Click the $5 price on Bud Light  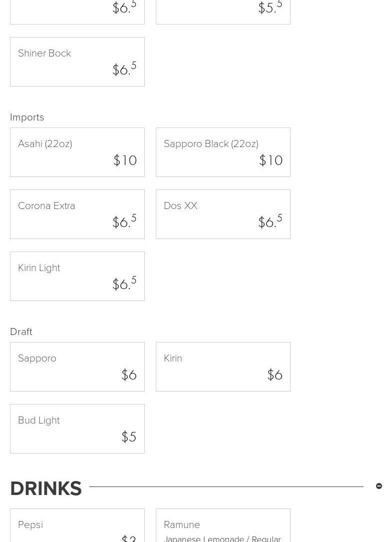coord(129,437)
